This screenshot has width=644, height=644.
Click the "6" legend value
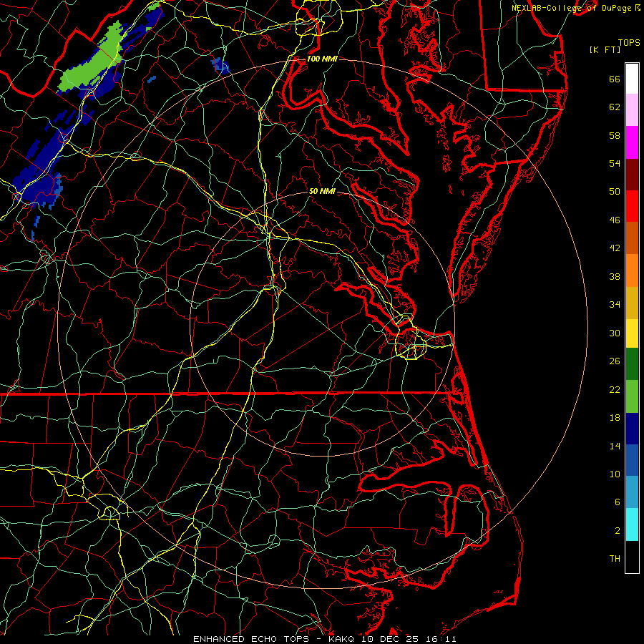pyautogui.click(x=618, y=502)
